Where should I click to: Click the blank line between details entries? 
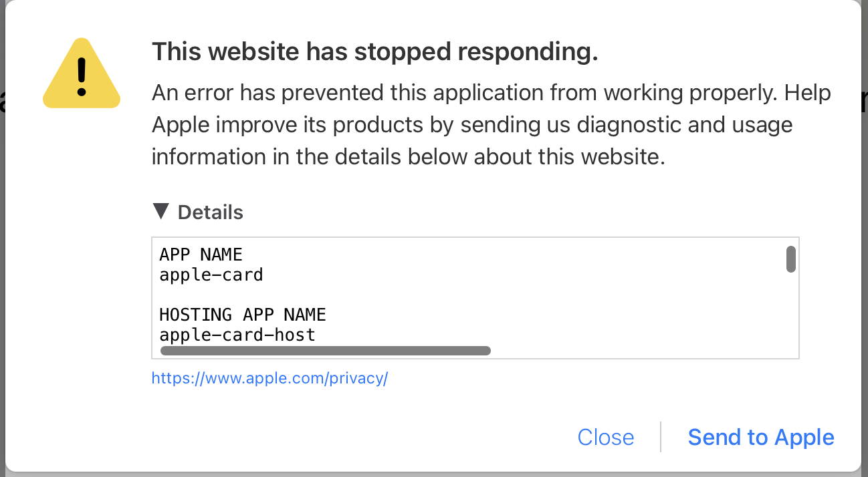click(267, 294)
